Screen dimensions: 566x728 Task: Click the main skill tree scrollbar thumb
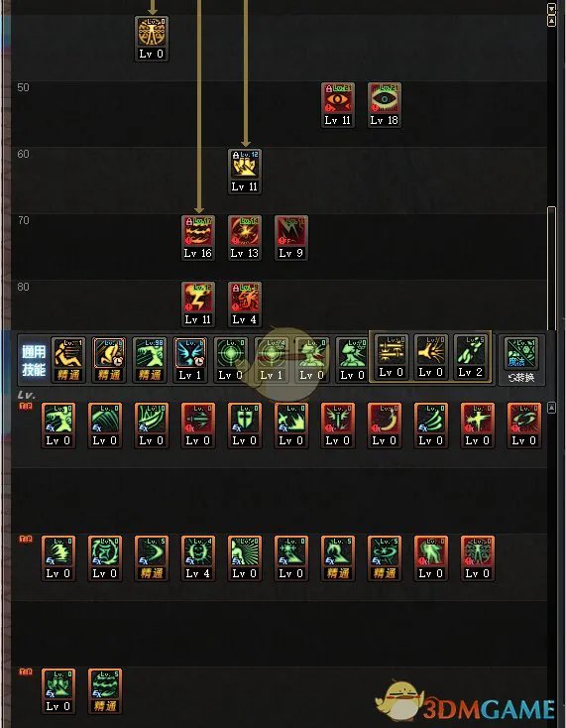click(x=551, y=269)
